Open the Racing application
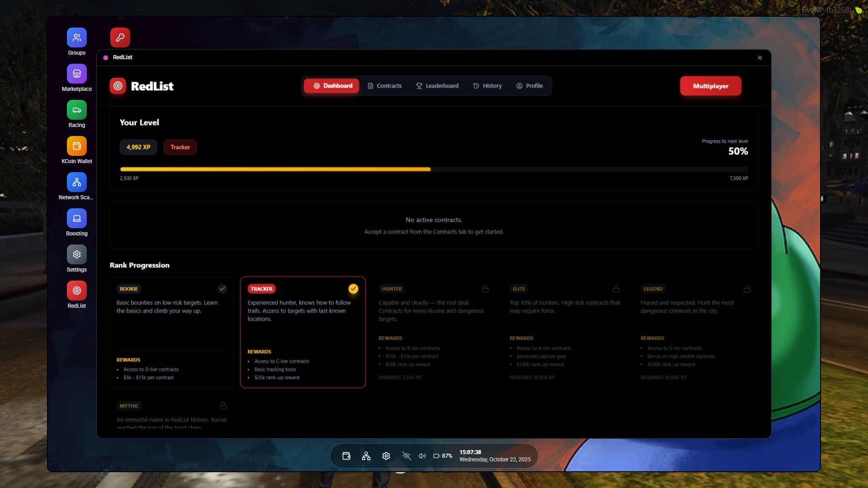 76,109
